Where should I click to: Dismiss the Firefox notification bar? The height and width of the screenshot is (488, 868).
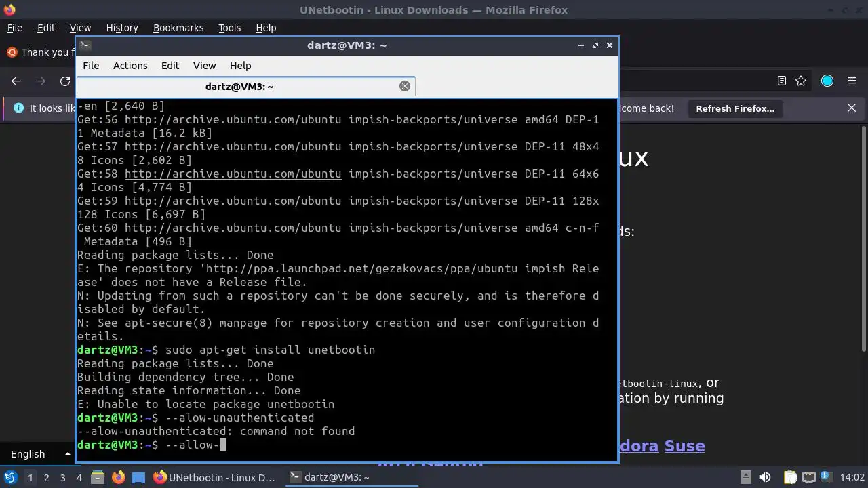[x=852, y=108]
